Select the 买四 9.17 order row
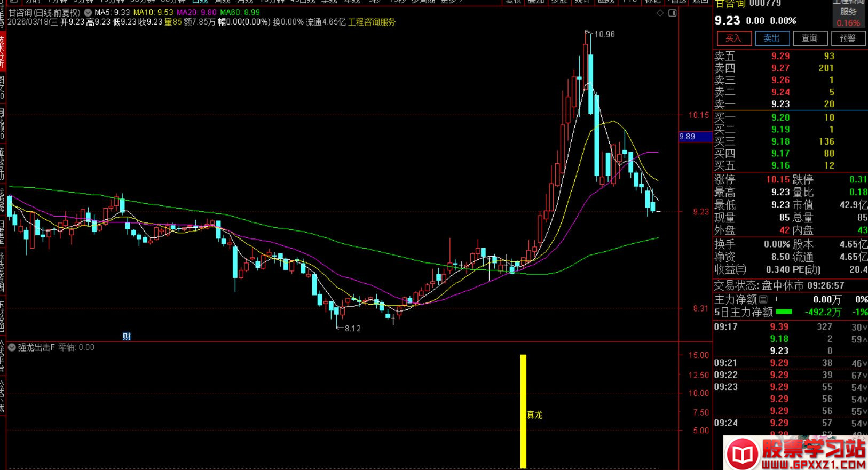The width and height of the screenshot is (868, 470). [x=790, y=153]
